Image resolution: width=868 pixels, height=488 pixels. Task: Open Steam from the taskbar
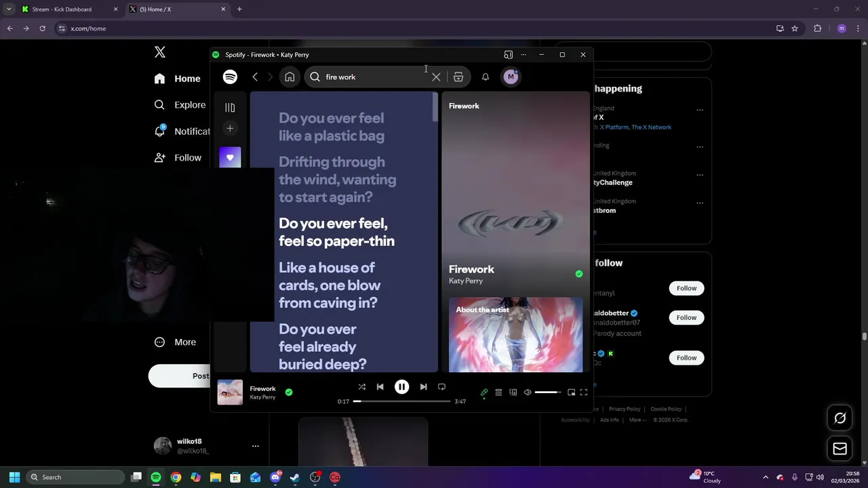[295, 477]
